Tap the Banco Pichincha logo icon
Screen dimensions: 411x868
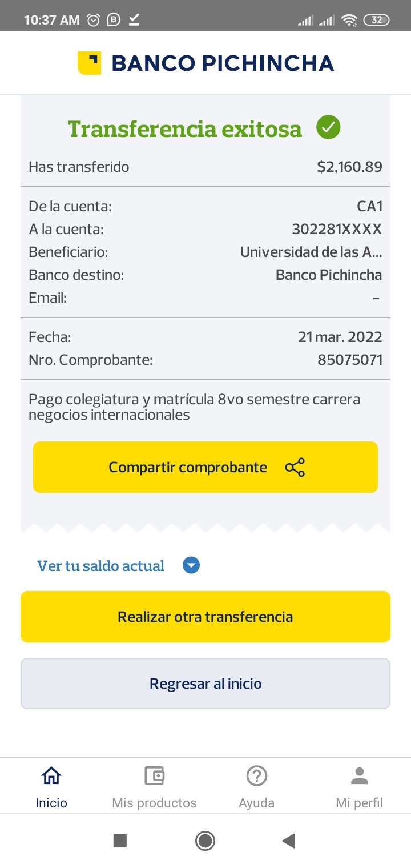(x=89, y=63)
